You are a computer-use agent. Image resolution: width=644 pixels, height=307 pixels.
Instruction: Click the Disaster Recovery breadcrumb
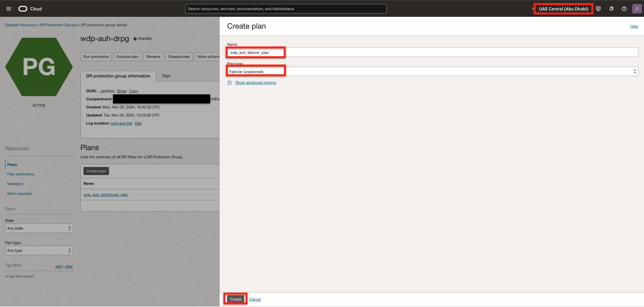[x=20, y=25]
